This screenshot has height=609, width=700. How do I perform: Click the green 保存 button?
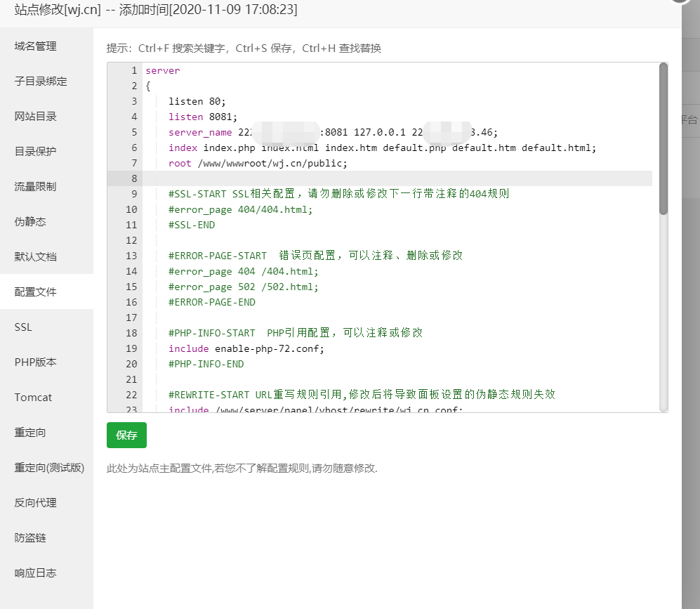click(126, 435)
